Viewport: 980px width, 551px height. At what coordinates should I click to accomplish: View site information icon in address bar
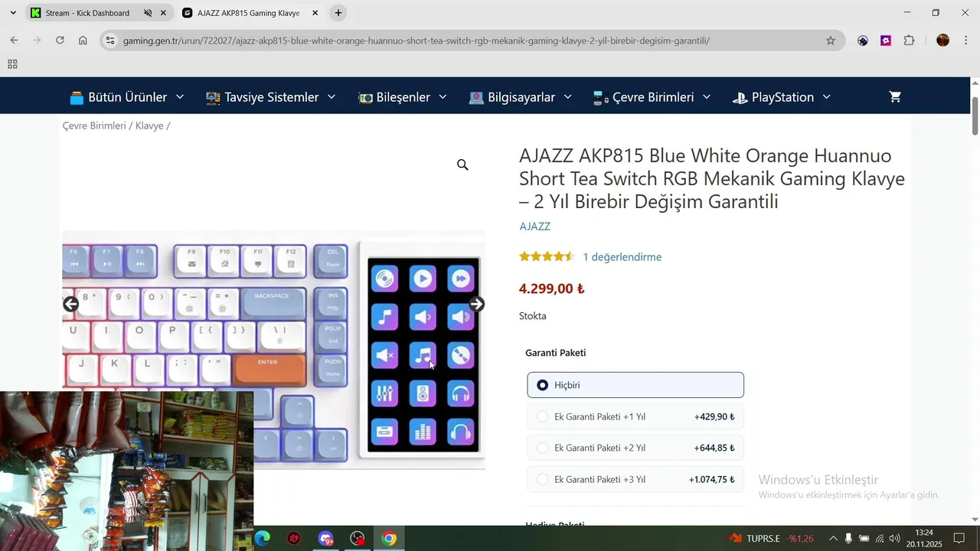pos(110,41)
